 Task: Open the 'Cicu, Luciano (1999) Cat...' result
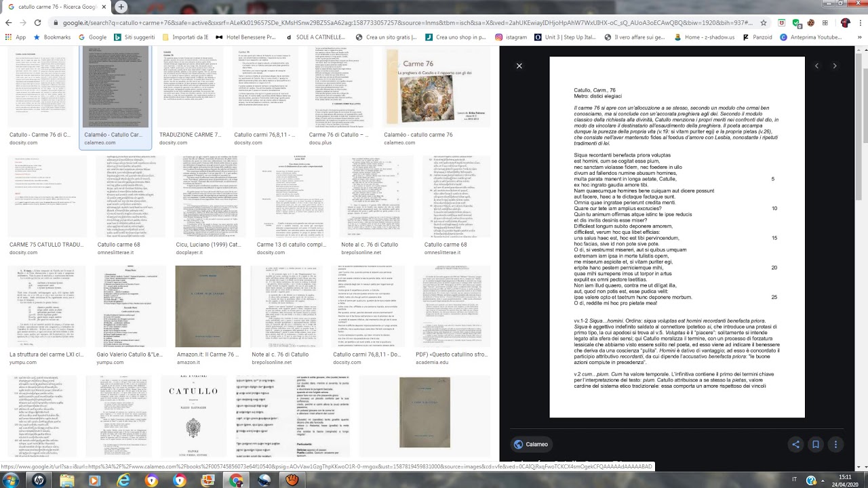209,197
